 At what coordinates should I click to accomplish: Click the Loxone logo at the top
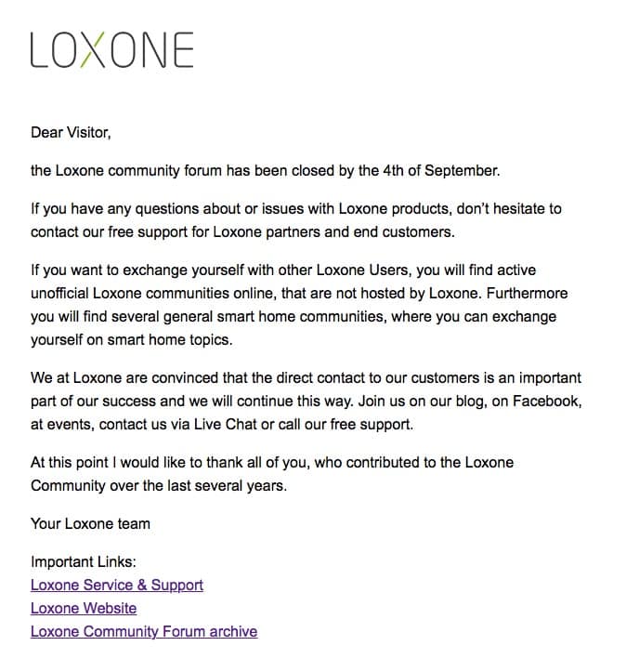[112, 49]
